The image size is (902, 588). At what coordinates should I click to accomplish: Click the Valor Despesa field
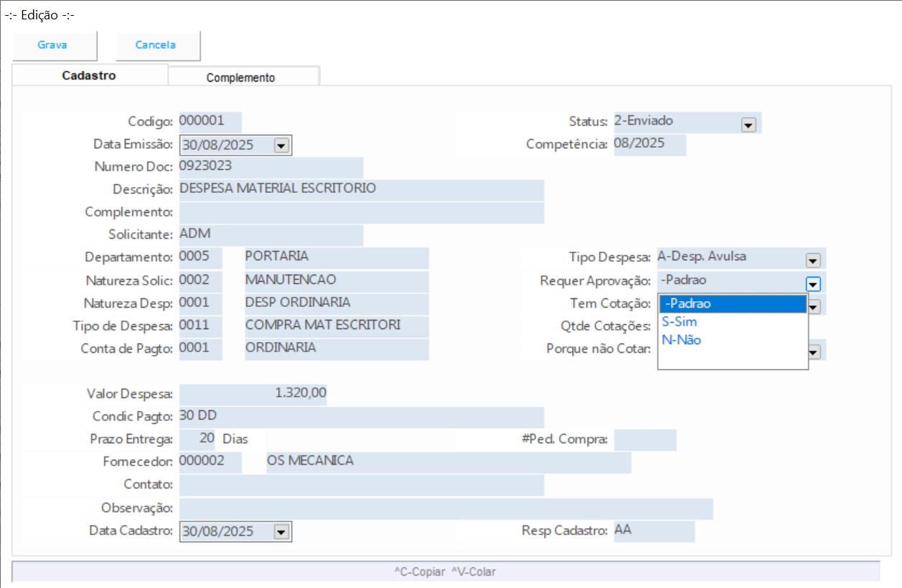tap(253, 394)
